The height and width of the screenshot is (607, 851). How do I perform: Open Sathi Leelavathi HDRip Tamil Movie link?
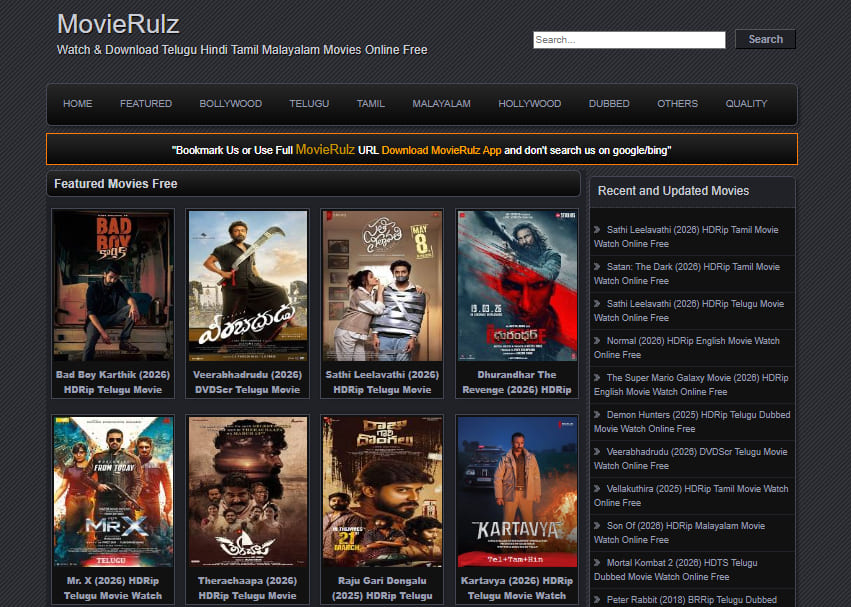(687, 237)
